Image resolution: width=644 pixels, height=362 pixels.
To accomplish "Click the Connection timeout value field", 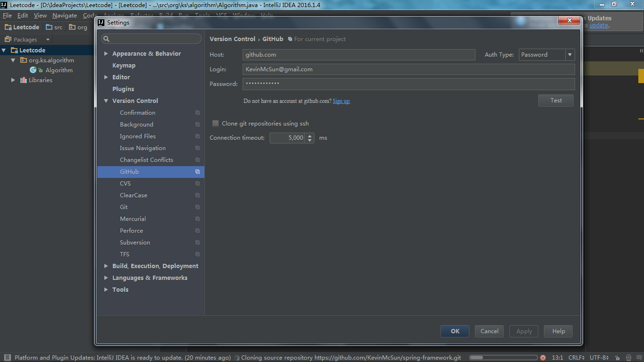I will point(288,138).
